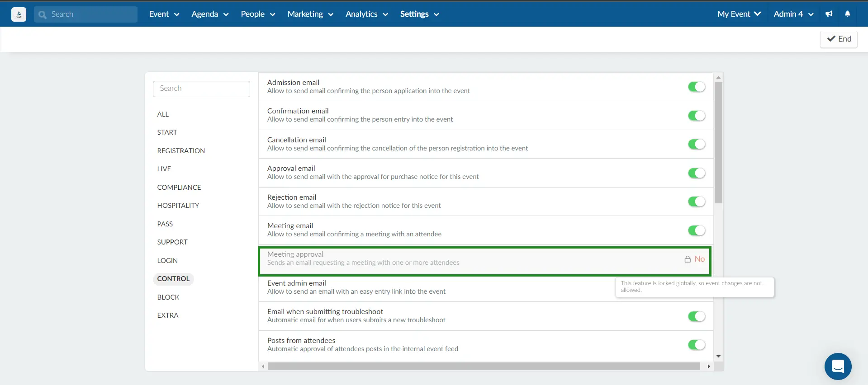The image size is (868, 385).
Task: Click the Meeting approval row title
Action: pos(295,254)
